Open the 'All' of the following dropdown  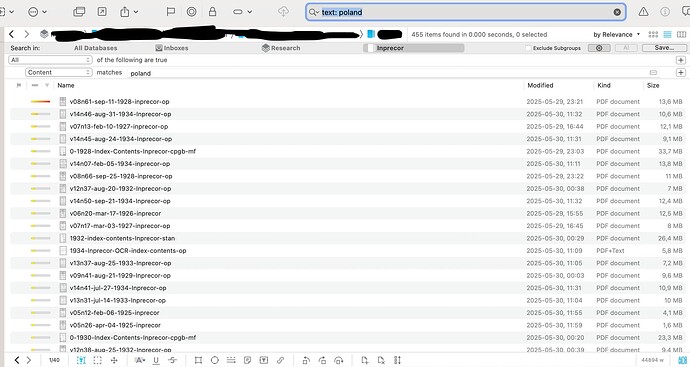(50, 60)
